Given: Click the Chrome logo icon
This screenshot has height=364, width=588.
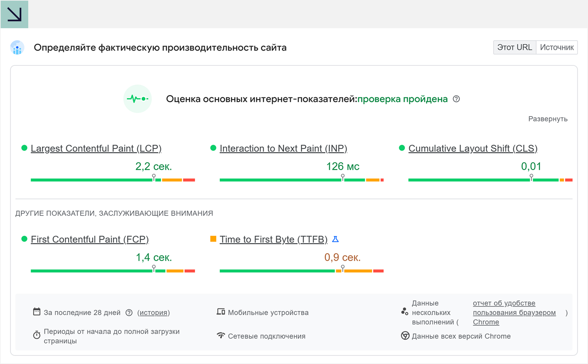Looking at the screenshot, I should coord(405,336).
